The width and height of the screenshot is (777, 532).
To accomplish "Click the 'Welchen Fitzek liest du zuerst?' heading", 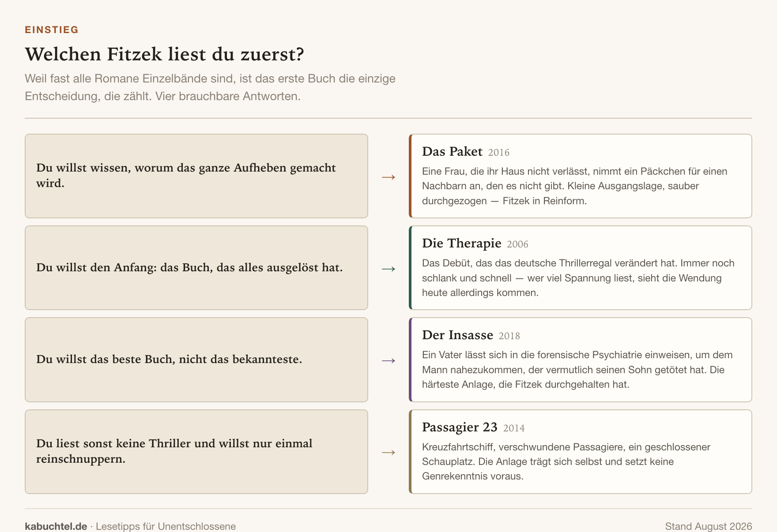I will click(165, 54).
